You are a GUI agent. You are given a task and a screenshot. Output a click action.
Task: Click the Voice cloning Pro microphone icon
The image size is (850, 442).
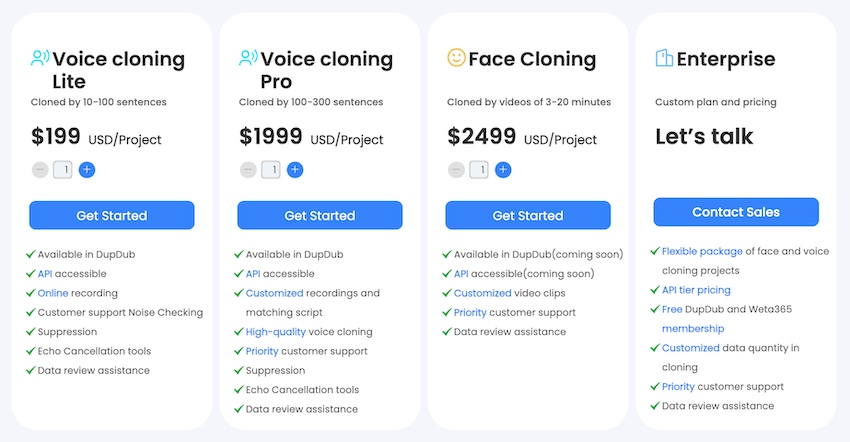(248, 58)
